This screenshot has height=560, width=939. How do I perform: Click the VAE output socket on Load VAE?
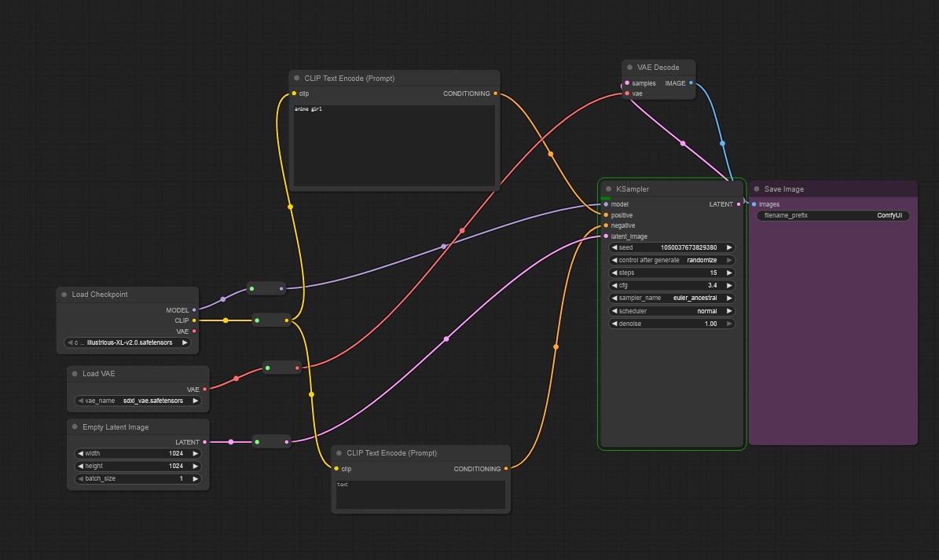pos(205,390)
